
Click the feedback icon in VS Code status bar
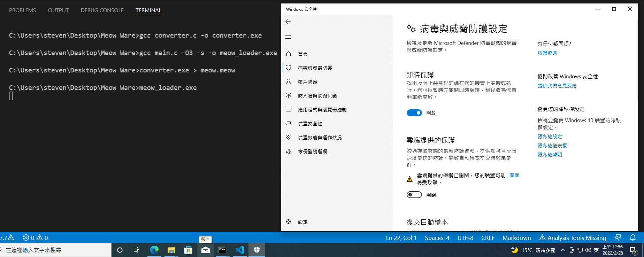point(618,237)
